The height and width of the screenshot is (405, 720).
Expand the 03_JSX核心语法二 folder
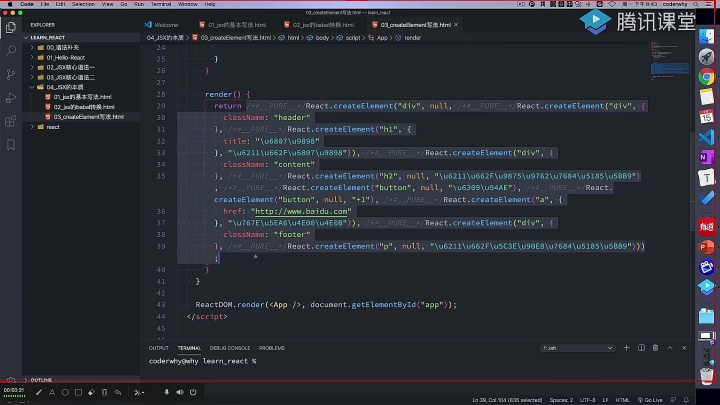click(70, 77)
